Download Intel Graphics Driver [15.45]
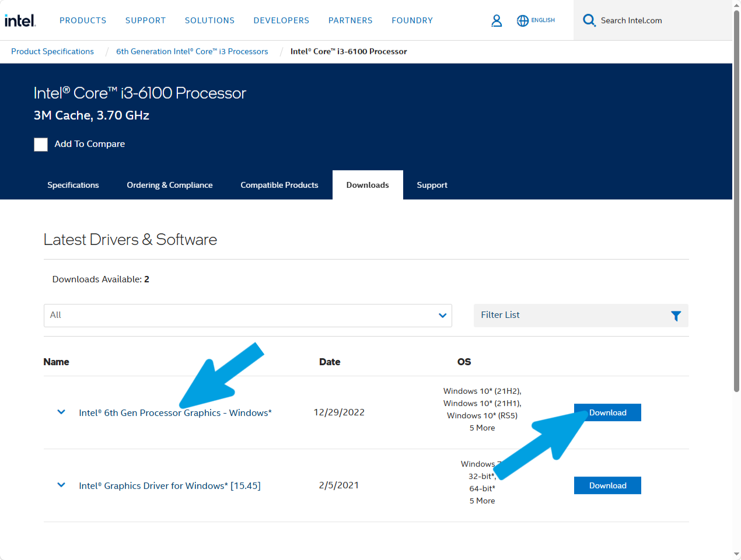 point(607,485)
